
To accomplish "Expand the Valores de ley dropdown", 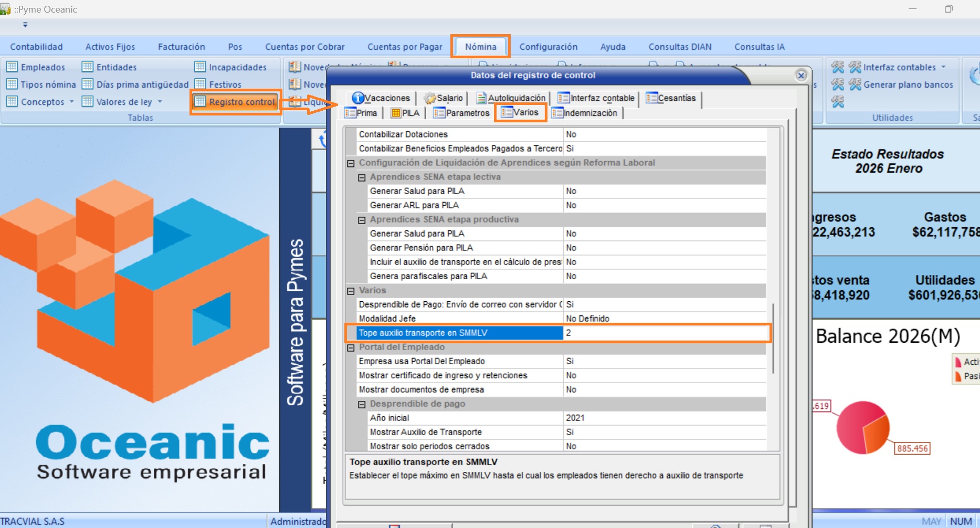I will click(x=160, y=102).
